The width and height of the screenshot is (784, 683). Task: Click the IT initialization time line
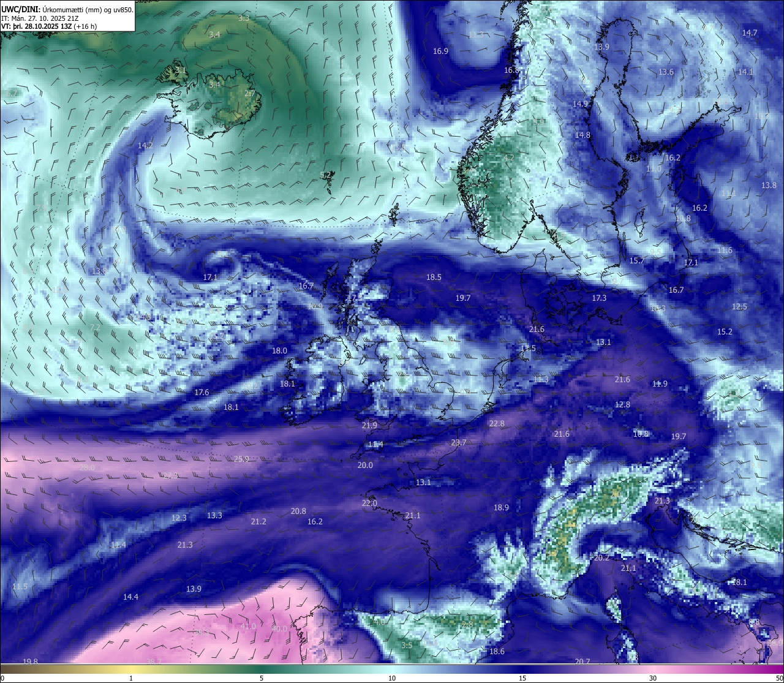(x=39, y=18)
